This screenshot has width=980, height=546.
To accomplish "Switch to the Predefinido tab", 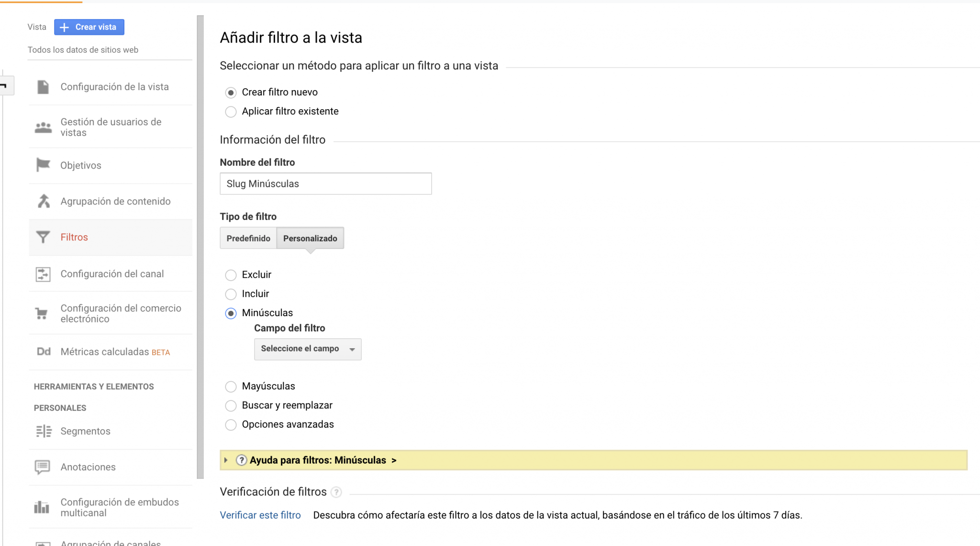I will pyautogui.click(x=248, y=238).
